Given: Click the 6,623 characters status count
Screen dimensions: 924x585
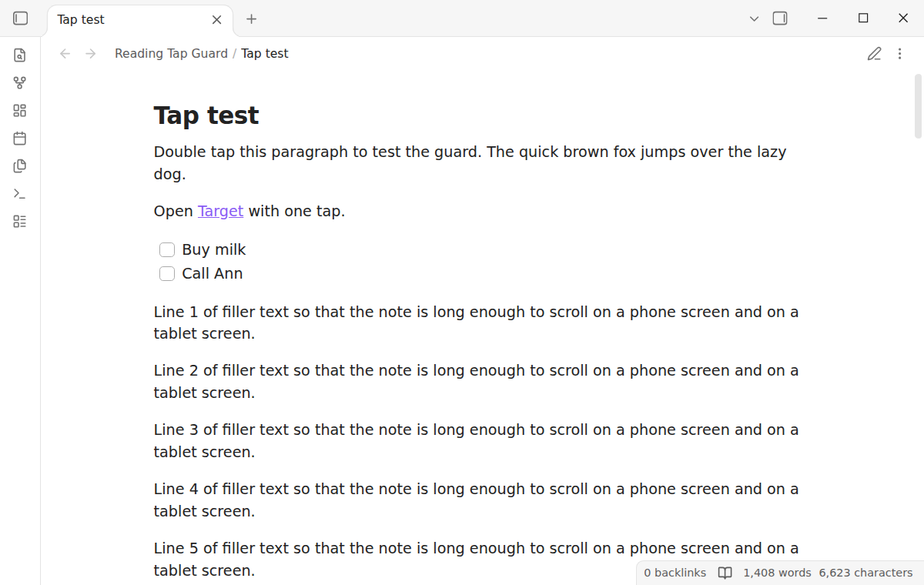Looking at the screenshot, I should [865, 573].
